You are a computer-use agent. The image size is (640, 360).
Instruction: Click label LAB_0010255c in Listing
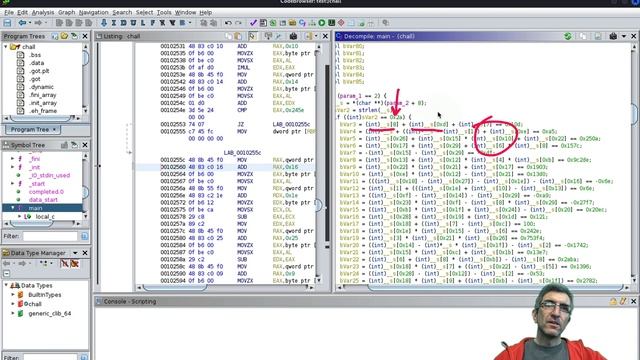pos(242,153)
